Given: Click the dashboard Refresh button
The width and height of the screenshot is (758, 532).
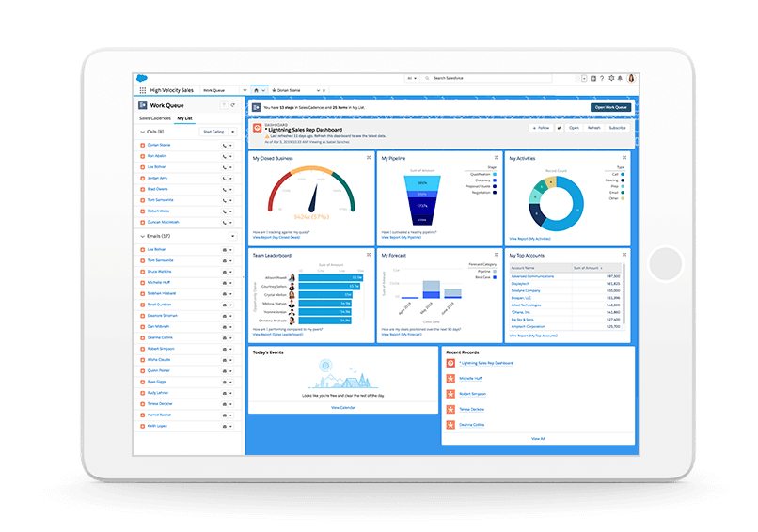Looking at the screenshot, I should pyautogui.click(x=594, y=128).
